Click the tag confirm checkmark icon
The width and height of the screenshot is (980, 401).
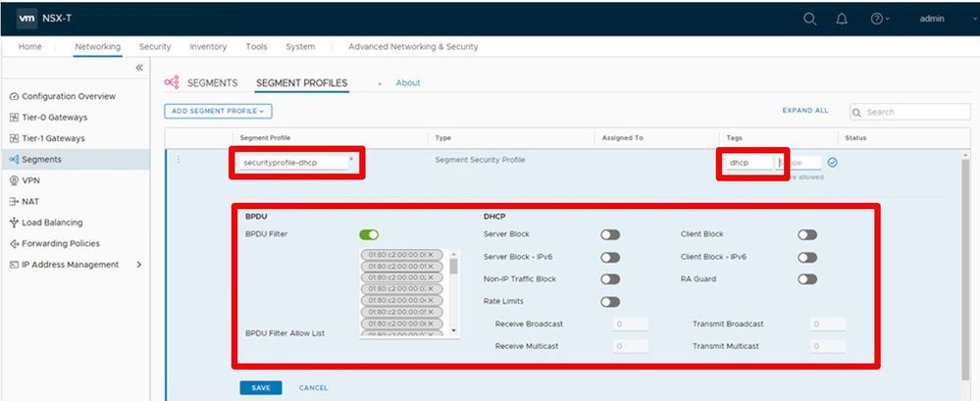[x=833, y=163]
